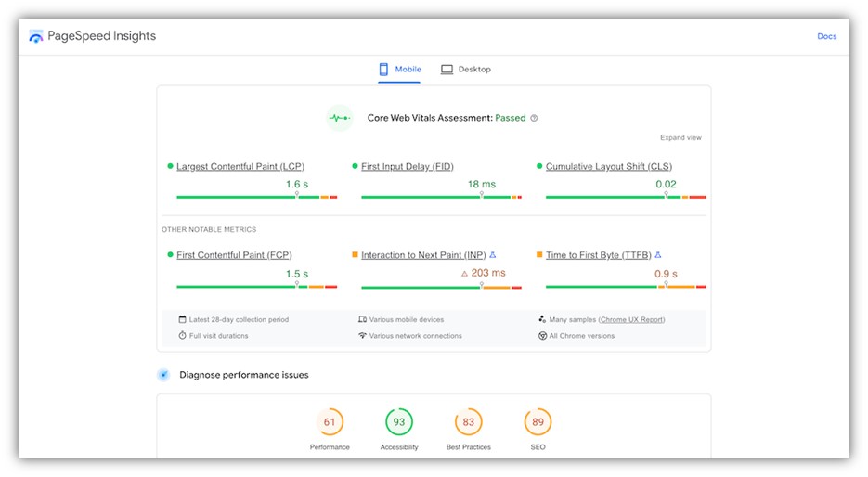Click the orange status square for INP
Viewport: 868px width, 477px height.
(355, 254)
